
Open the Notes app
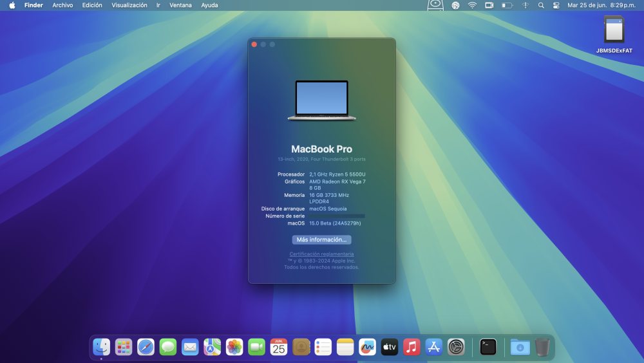(345, 347)
